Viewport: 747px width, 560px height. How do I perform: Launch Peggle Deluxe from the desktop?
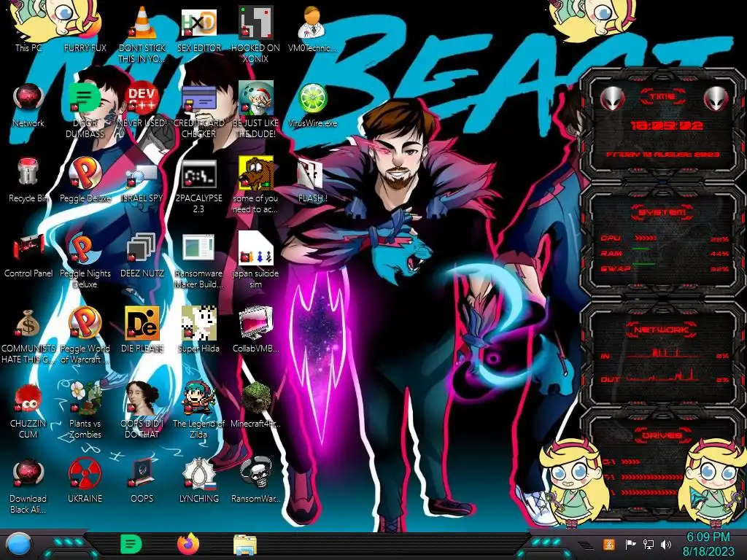tap(85, 179)
